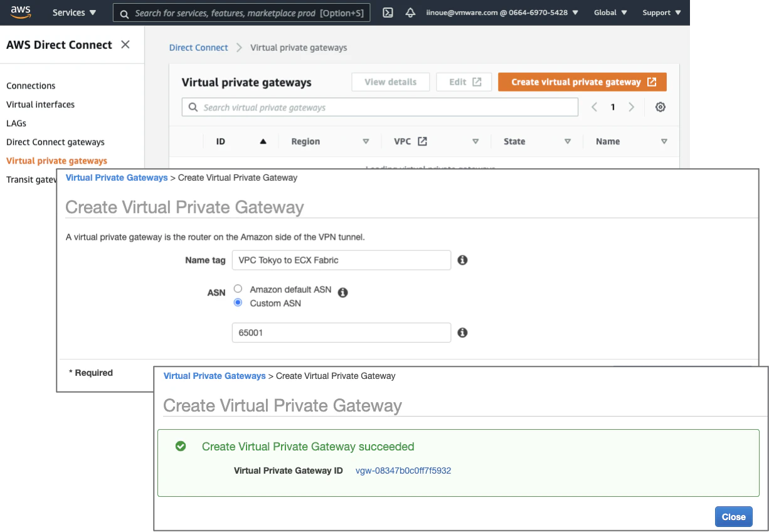Open the Support dropdown menu
Viewport: 769px width, 532px height.
click(x=662, y=13)
